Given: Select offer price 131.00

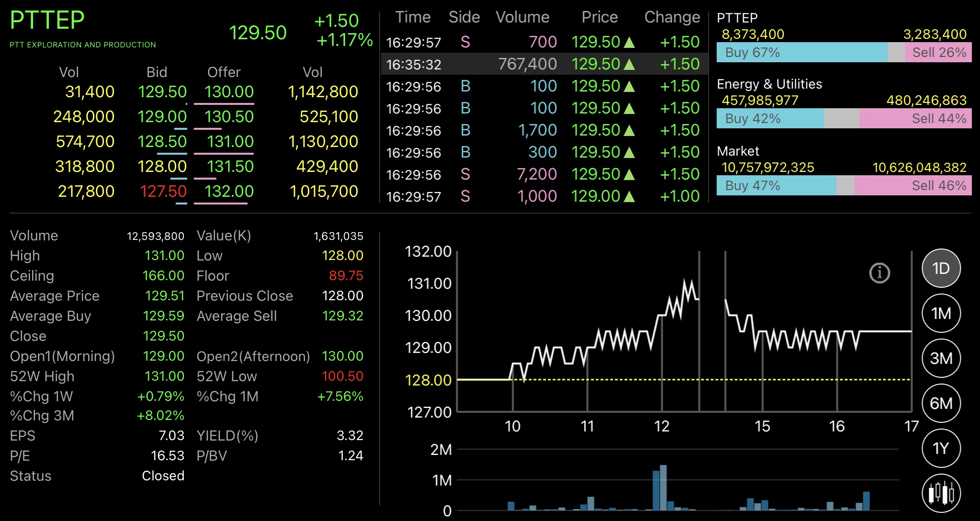Looking at the screenshot, I should click(x=230, y=141).
